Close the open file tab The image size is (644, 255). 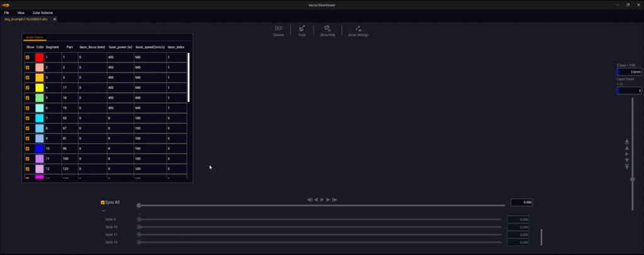coord(54,20)
